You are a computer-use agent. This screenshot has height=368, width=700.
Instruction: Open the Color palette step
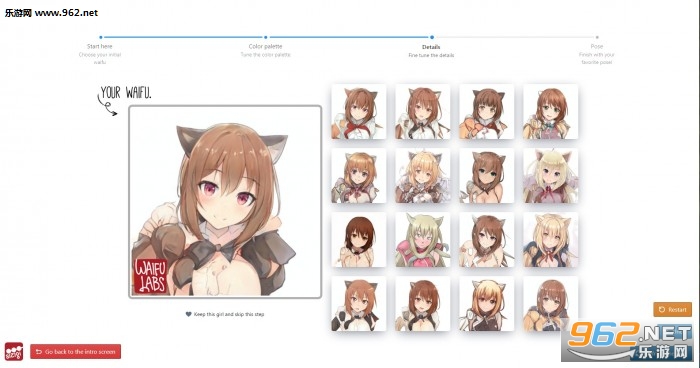click(265, 46)
